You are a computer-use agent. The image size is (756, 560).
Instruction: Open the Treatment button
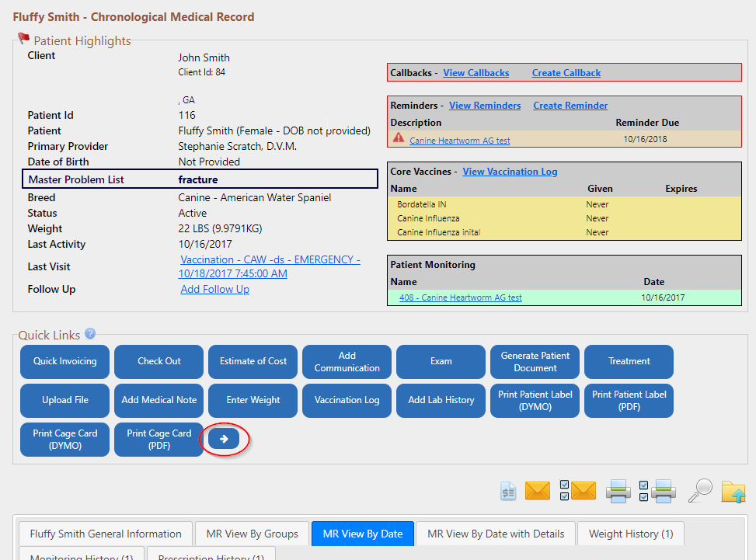[629, 361]
